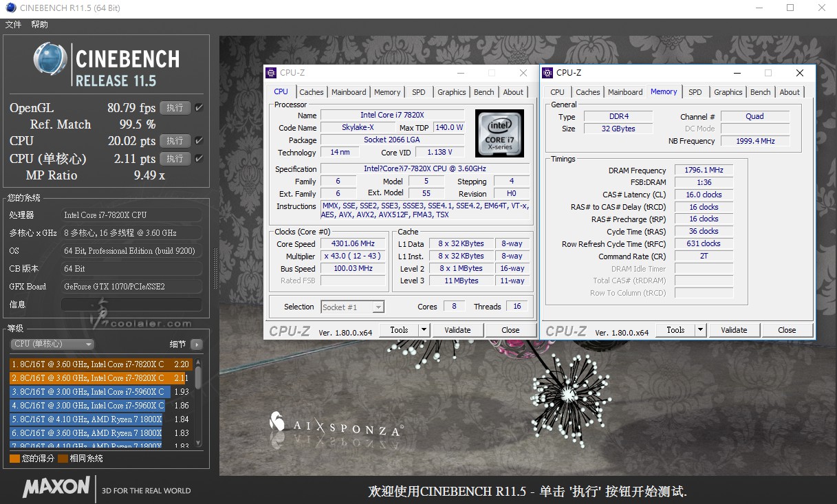Close the left CPU-Z window with X
The image size is (837, 504).
point(523,73)
